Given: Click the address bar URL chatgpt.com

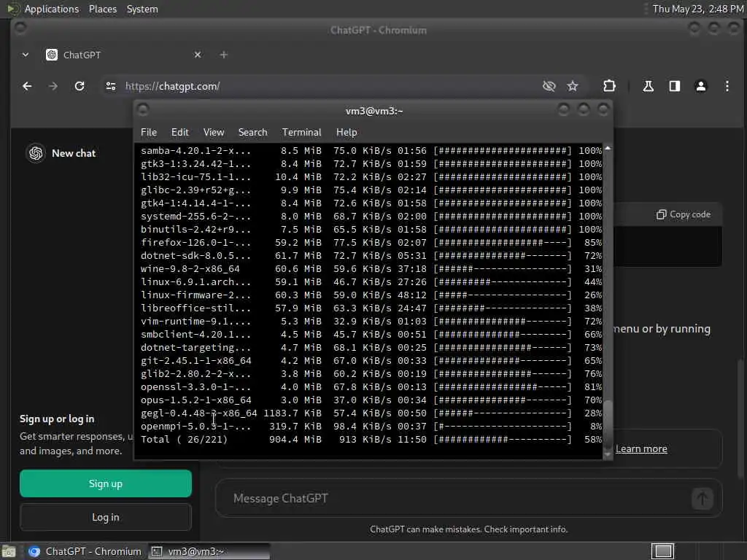Looking at the screenshot, I should [x=172, y=86].
